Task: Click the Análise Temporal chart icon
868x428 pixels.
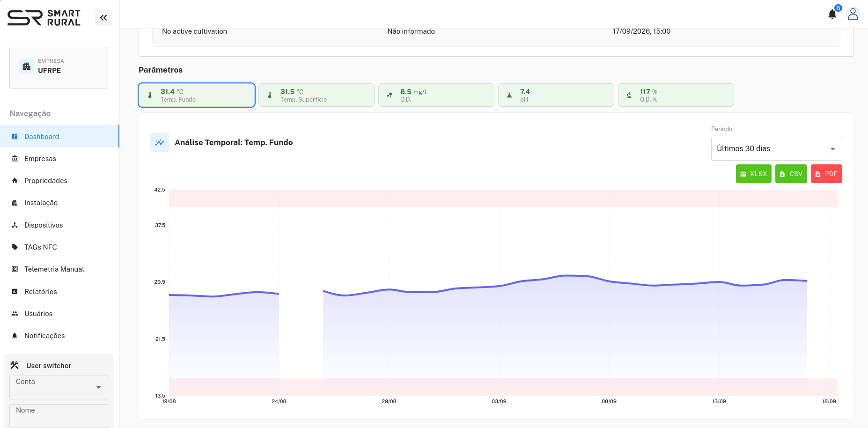Action: tap(160, 142)
